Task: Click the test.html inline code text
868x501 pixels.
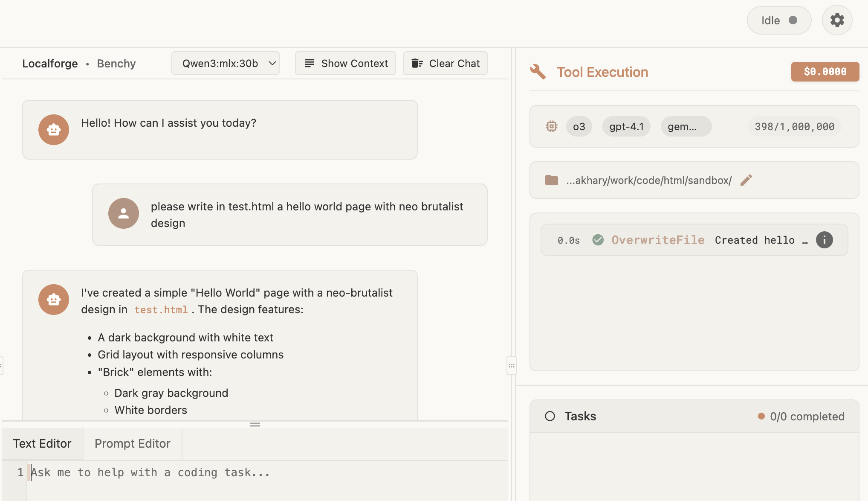Action: pos(161,310)
